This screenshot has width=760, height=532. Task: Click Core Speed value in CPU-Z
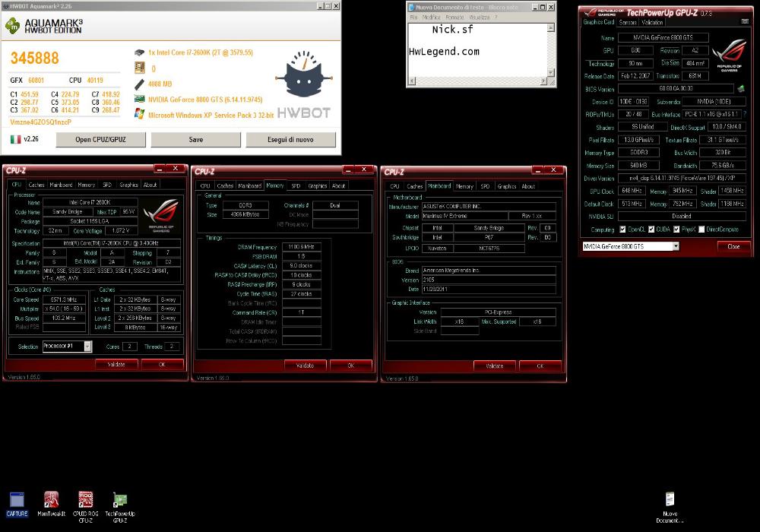(x=64, y=299)
